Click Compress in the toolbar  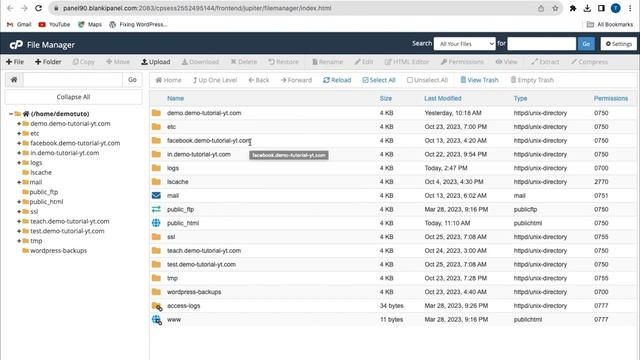coord(589,62)
